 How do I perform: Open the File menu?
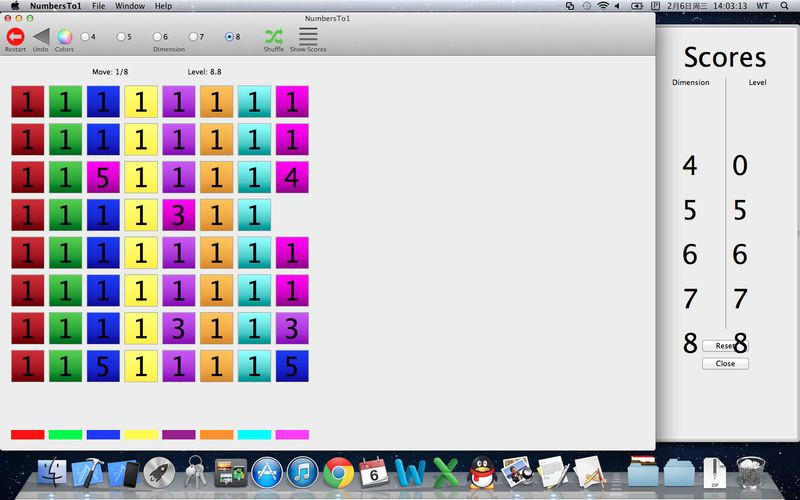[98, 6]
